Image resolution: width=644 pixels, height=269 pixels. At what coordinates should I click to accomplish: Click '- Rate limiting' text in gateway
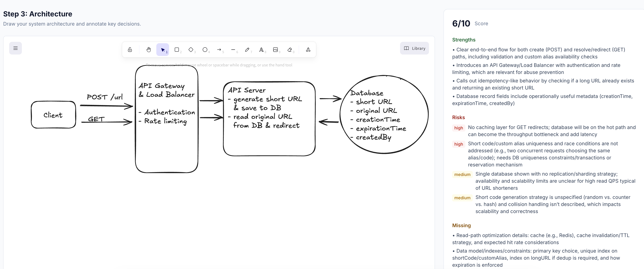pos(163,121)
